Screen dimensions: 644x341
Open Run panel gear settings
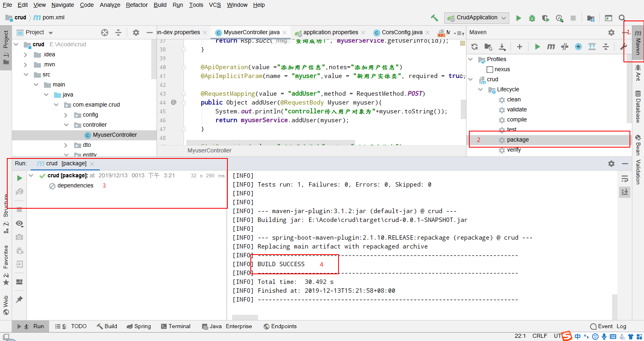[x=611, y=164]
